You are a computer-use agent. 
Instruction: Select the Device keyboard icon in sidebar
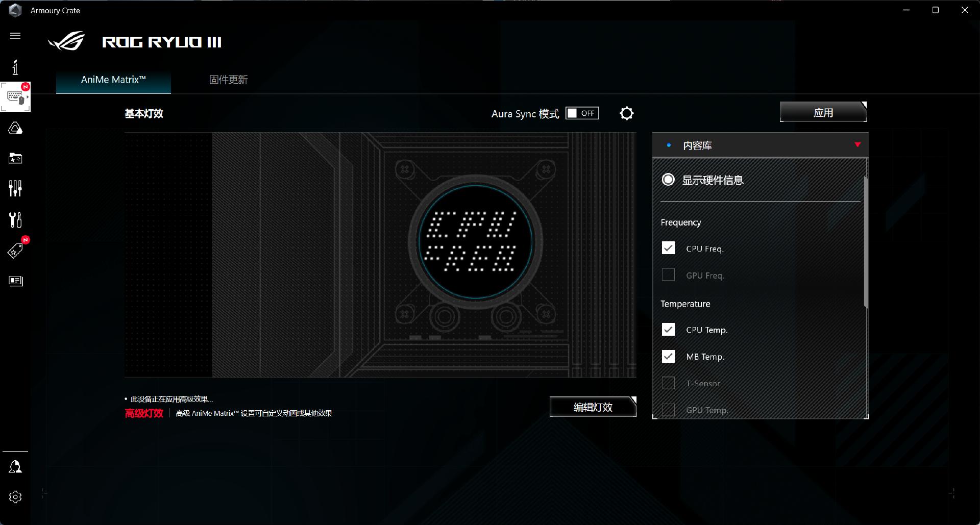15,97
